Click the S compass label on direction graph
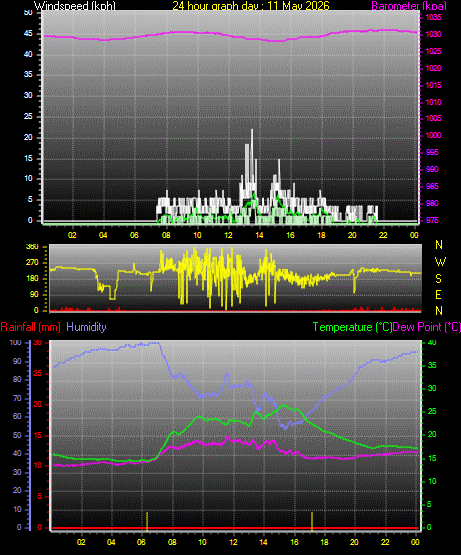This screenshot has width=461, height=555. pos(438,279)
